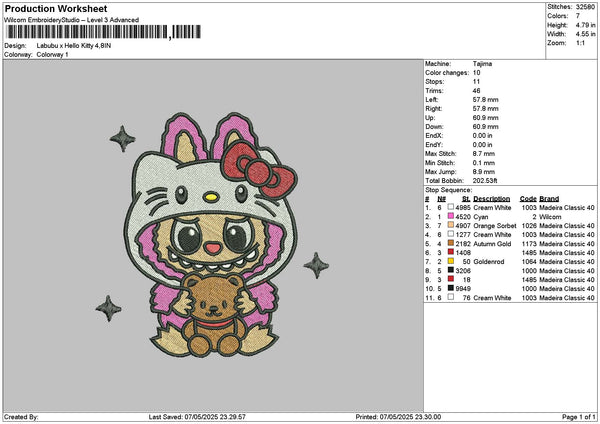Click the white swatch in stop row 4
600x424 pixels.
coord(451,234)
